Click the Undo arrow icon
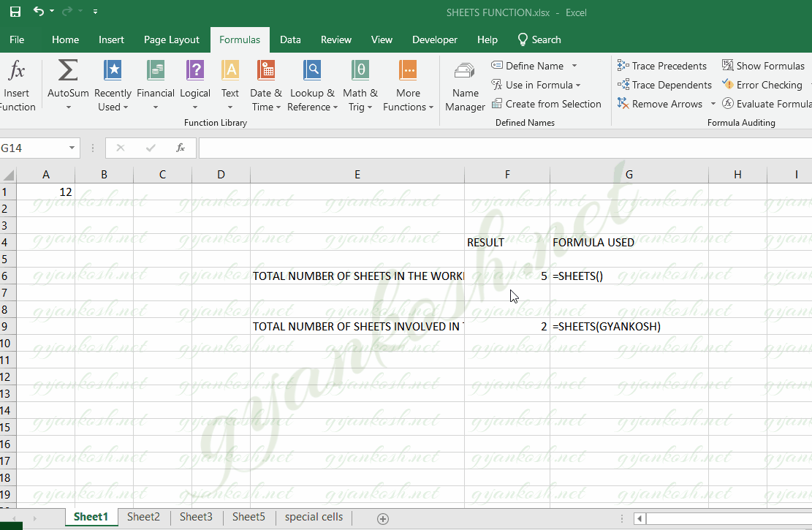 [x=38, y=11]
